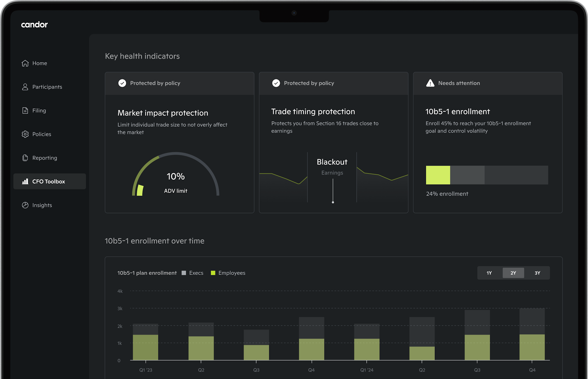Select the CFO Toolbox menu item
Image resolution: width=588 pixels, height=379 pixels.
(x=50, y=182)
